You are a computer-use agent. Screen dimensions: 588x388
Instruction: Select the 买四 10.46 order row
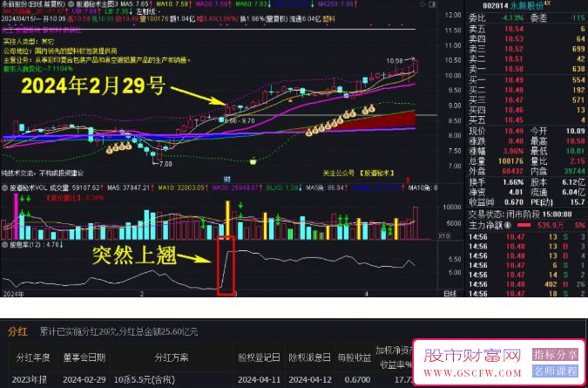(x=526, y=111)
